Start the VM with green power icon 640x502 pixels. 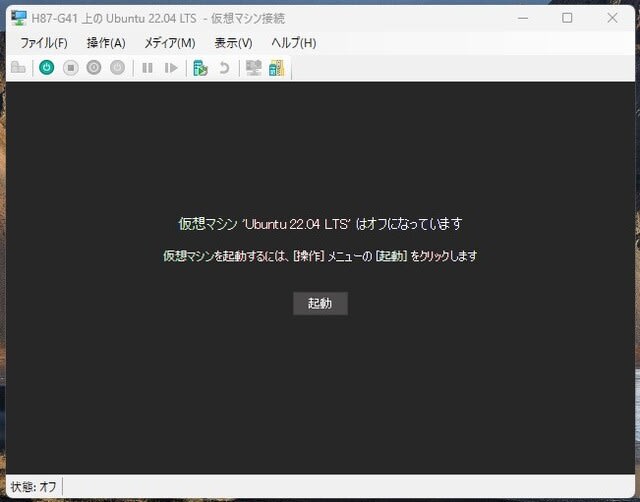tap(47, 67)
